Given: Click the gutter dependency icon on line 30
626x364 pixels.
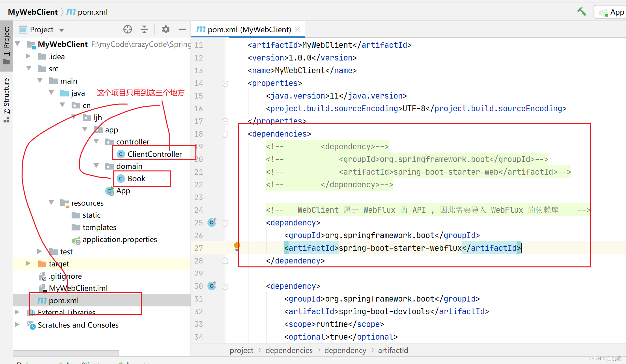Looking at the screenshot, I should coord(212,286).
